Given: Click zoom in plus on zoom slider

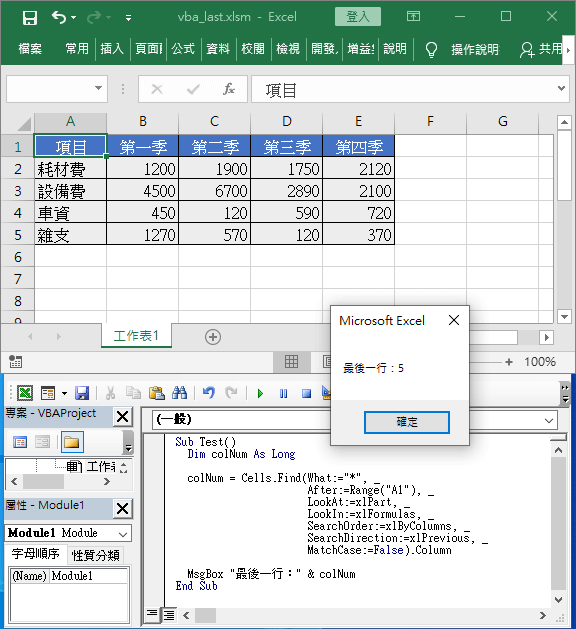Looking at the screenshot, I should pyautogui.click(x=509, y=362).
